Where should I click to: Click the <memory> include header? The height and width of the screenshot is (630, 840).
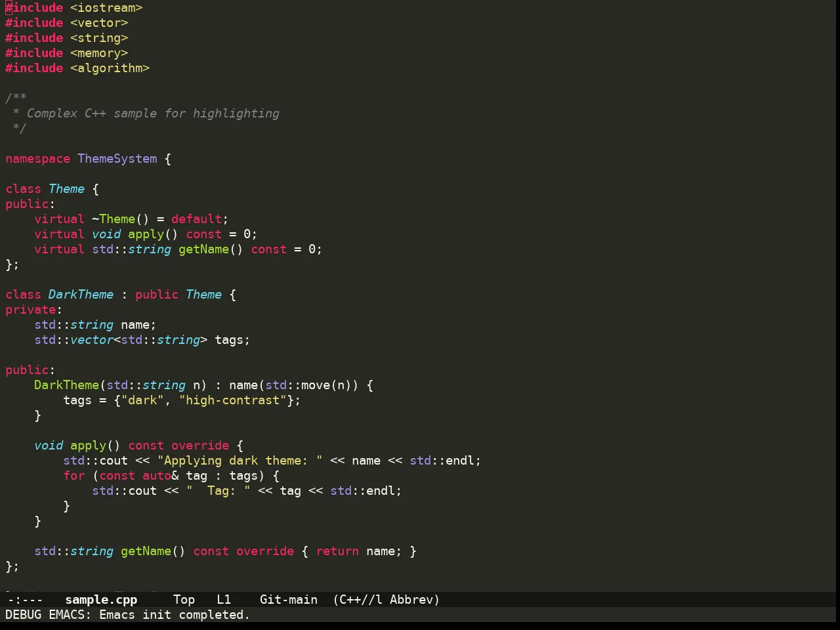tap(99, 53)
